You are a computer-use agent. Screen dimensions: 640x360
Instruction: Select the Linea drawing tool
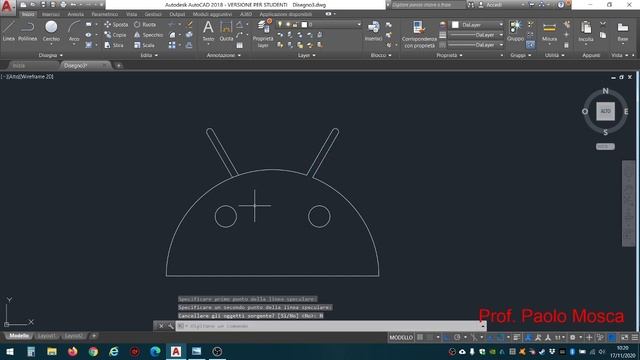pyautogui.click(x=9, y=31)
